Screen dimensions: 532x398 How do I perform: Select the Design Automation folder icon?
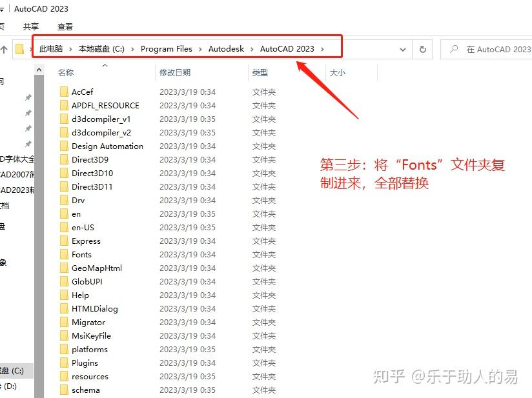pyautogui.click(x=64, y=146)
